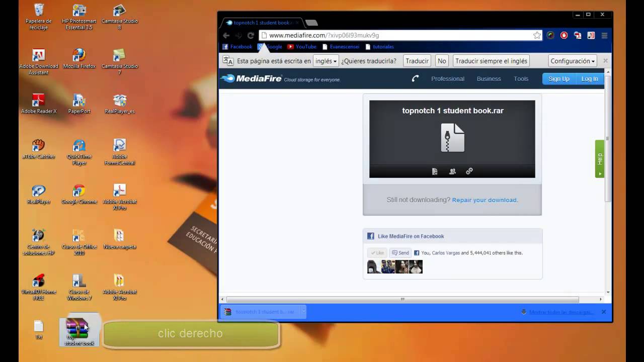Image resolution: width=644 pixels, height=362 pixels.
Task: Open a new tab in Chrome
Action: 311,23
